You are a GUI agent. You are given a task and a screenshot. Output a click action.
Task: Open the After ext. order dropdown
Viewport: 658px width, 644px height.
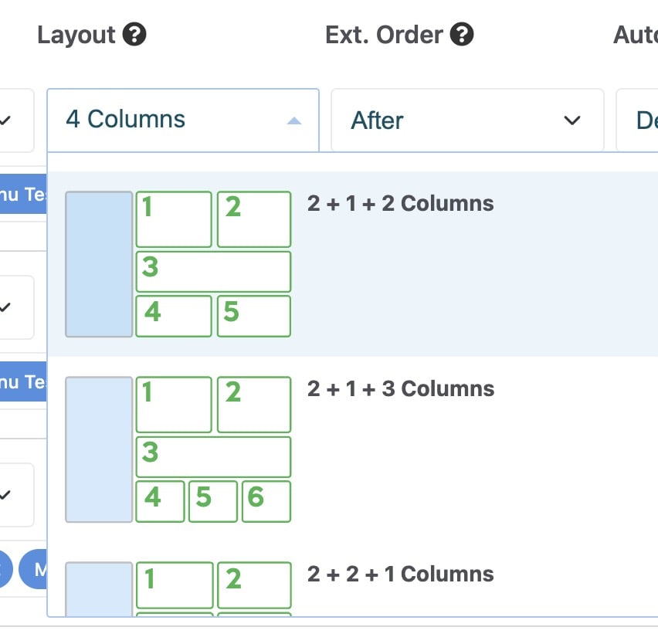coord(466,120)
